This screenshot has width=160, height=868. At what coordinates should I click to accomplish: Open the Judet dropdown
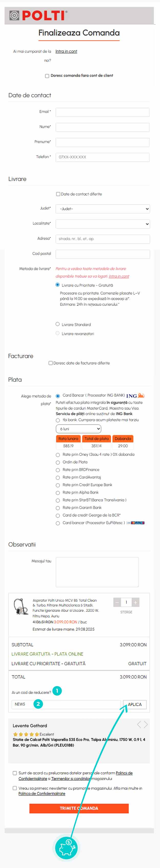[x=102, y=208]
